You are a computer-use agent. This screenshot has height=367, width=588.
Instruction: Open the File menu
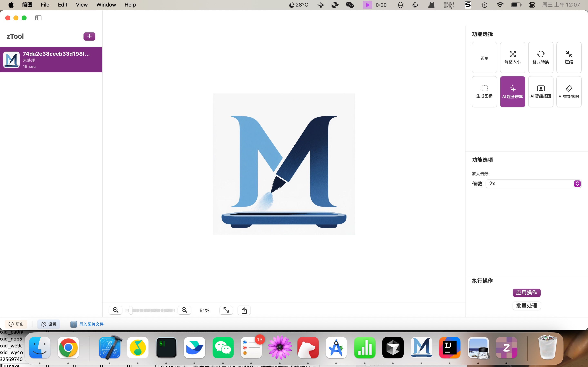(45, 5)
